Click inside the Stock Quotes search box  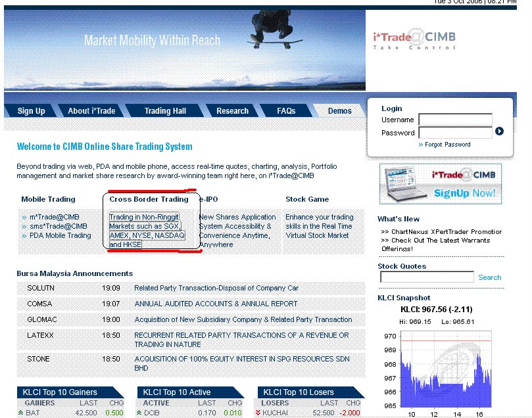pyautogui.click(x=427, y=277)
